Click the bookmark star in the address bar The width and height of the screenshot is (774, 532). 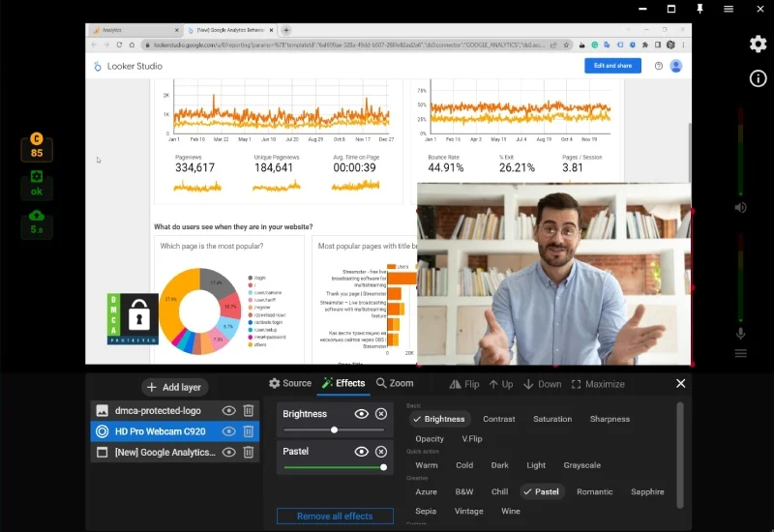pos(566,44)
